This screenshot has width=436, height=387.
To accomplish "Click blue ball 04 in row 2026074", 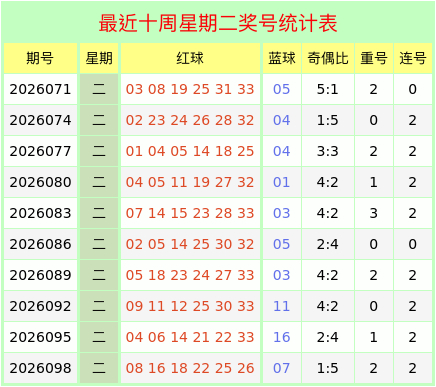I will pos(282,120).
